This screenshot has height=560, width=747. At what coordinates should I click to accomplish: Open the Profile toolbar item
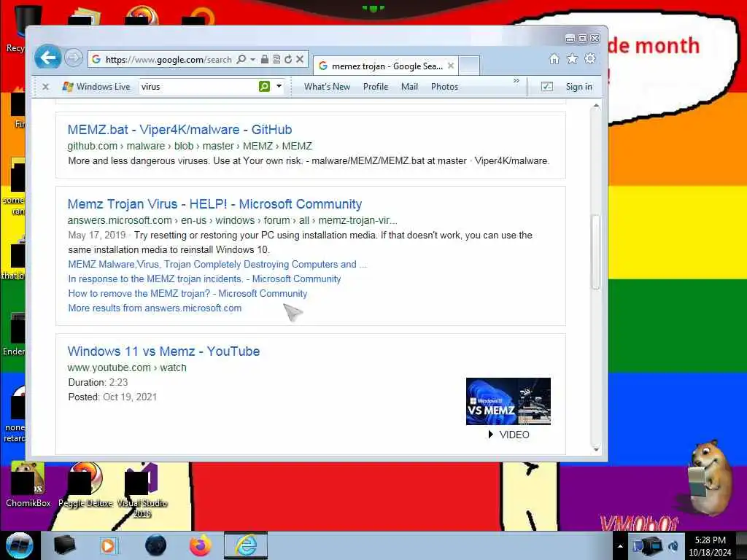click(x=376, y=87)
